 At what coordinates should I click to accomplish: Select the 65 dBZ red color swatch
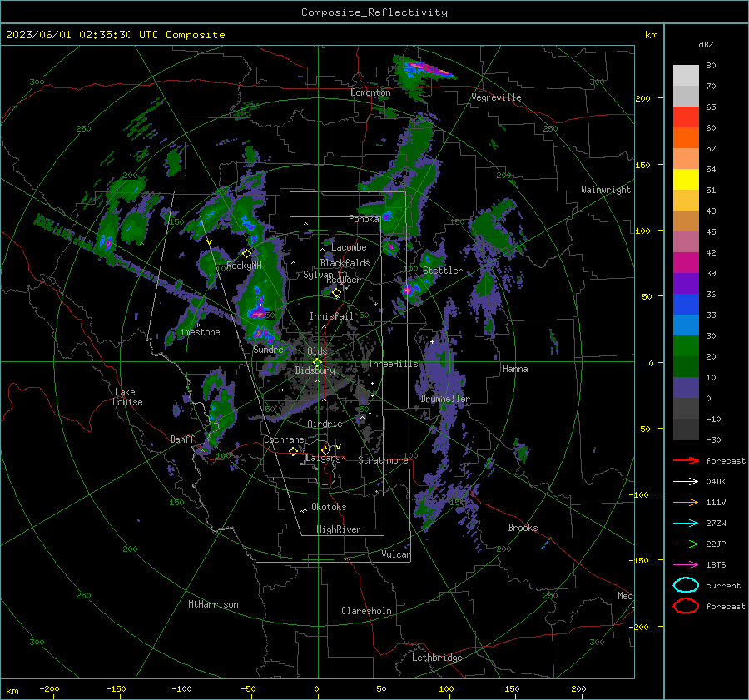686,117
